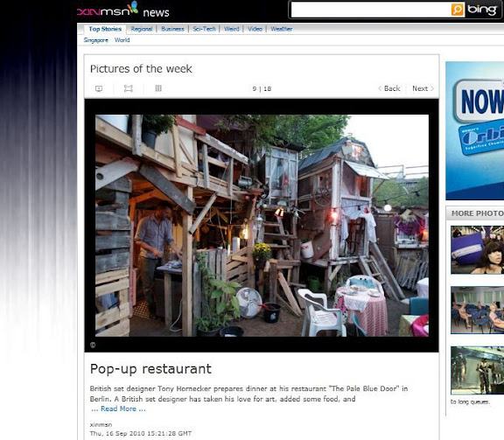504x440 pixels.
Task: Click the slideshow view icon
Action: (99, 88)
